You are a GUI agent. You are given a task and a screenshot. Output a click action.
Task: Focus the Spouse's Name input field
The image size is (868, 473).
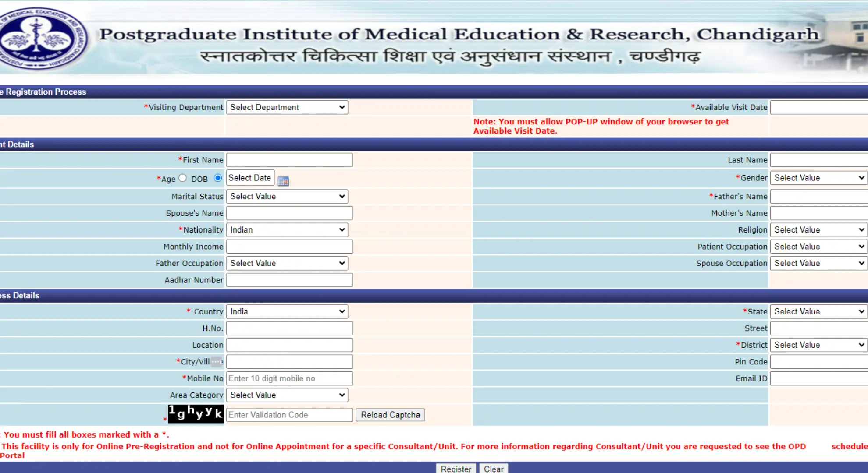[289, 213]
